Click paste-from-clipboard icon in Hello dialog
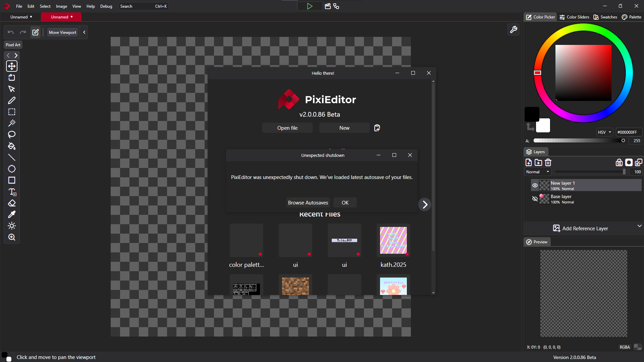Screen dimensions: 644x362 click(377, 128)
